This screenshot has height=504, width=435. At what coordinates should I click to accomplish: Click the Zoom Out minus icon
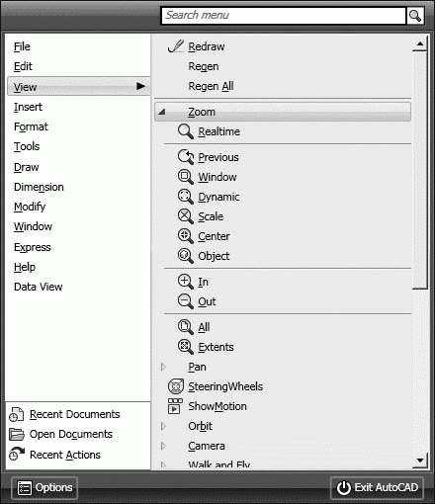coord(186,301)
